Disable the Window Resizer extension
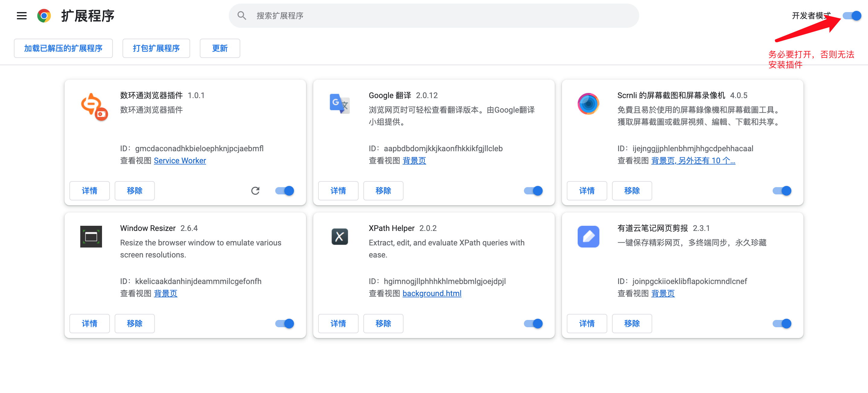The image size is (868, 393). 285,324
